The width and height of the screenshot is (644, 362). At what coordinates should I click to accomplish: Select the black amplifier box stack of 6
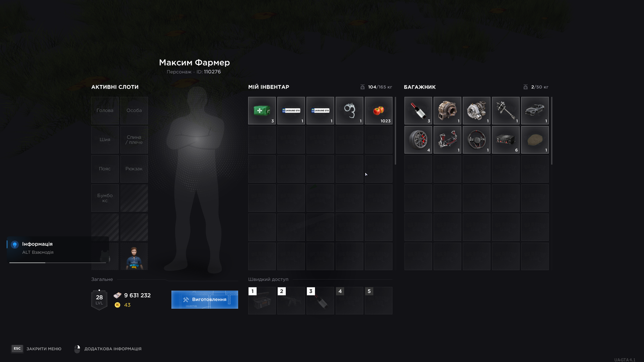click(506, 140)
